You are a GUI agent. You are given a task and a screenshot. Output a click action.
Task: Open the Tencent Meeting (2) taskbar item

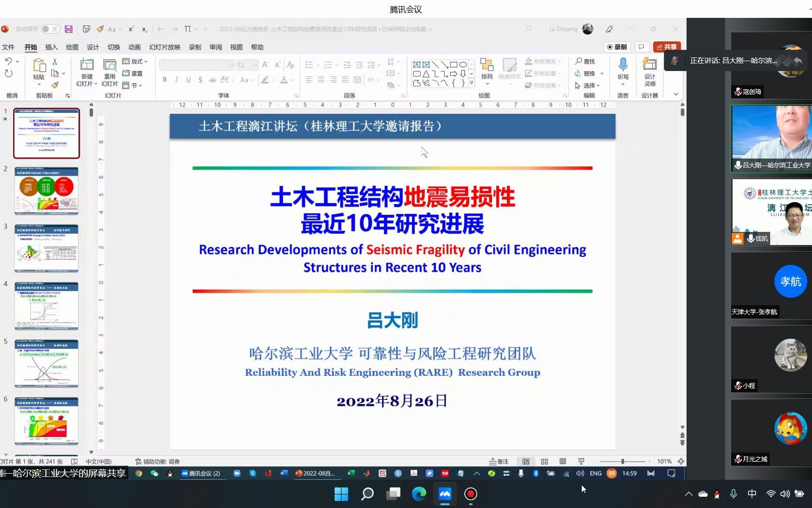[x=201, y=473]
